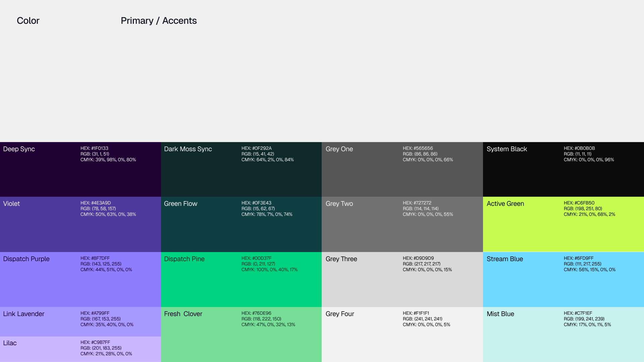Select the Grey Two label
The width and height of the screenshot is (644, 362).
coord(339,204)
